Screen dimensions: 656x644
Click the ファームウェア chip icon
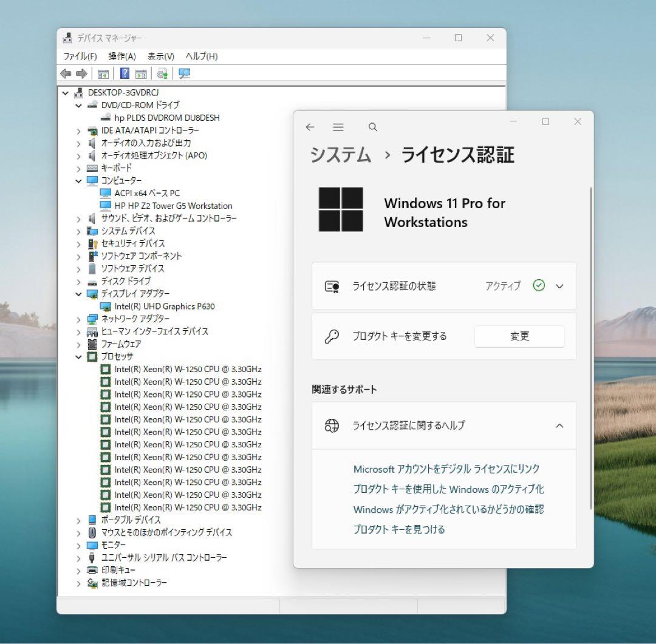point(92,344)
